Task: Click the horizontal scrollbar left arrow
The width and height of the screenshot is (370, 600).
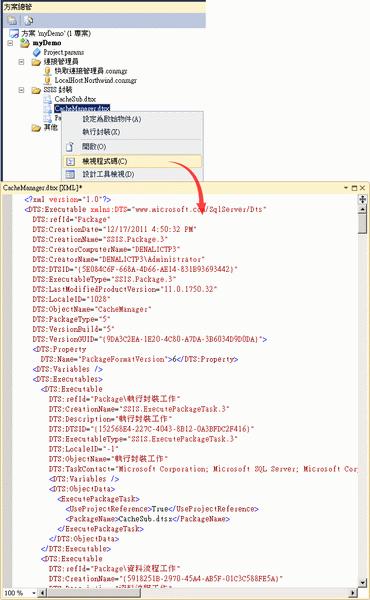Action: coord(43,593)
